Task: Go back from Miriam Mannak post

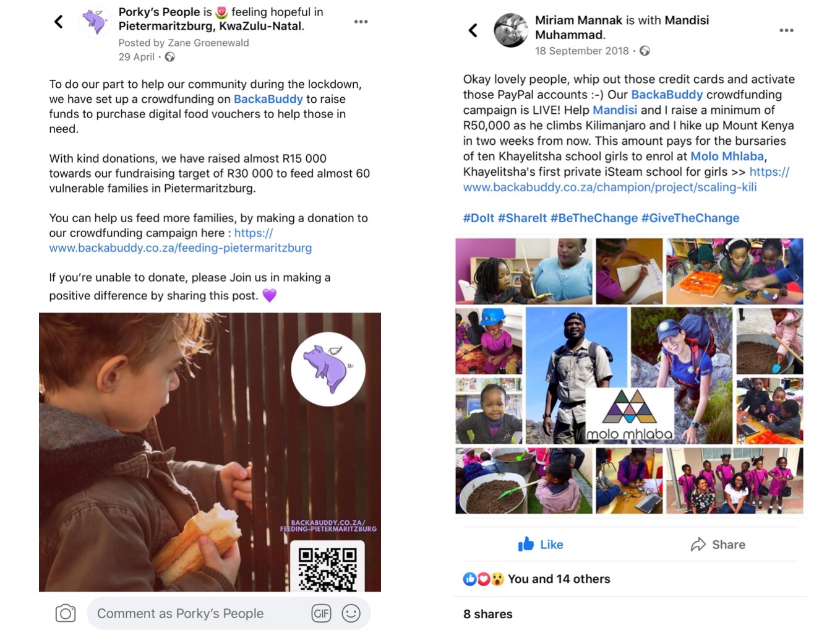Action: (473, 30)
